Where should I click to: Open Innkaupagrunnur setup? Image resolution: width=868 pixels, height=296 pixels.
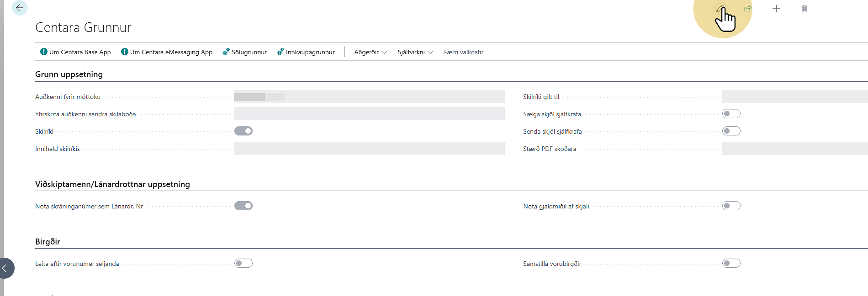coord(306,52)
